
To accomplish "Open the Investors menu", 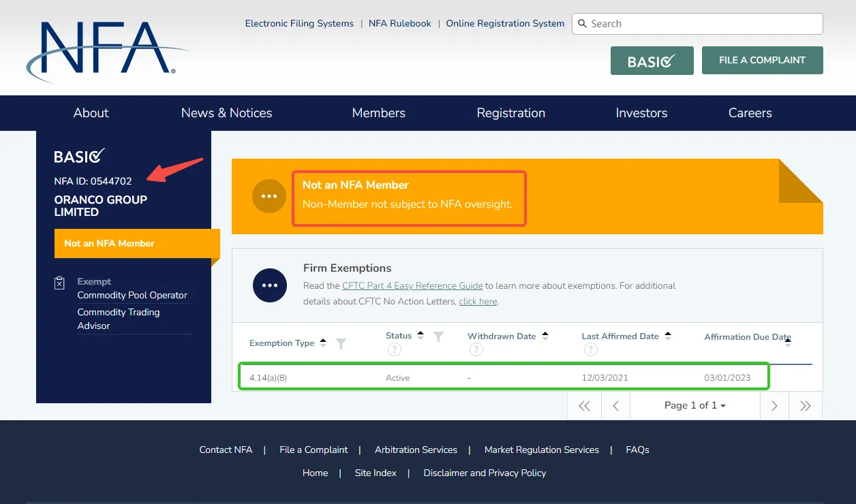I will [x=641, y=113].
